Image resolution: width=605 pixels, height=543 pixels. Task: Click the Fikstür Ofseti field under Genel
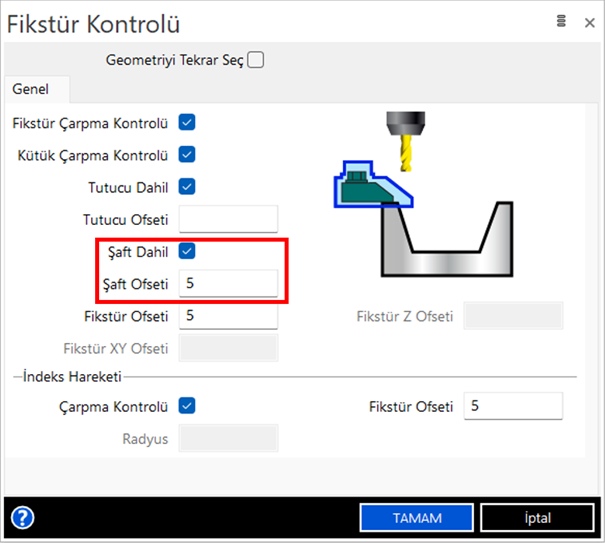(x=228, y=316)
